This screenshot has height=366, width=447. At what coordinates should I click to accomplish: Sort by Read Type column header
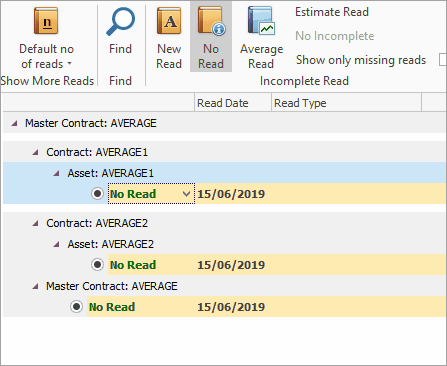tap(346, 103)
